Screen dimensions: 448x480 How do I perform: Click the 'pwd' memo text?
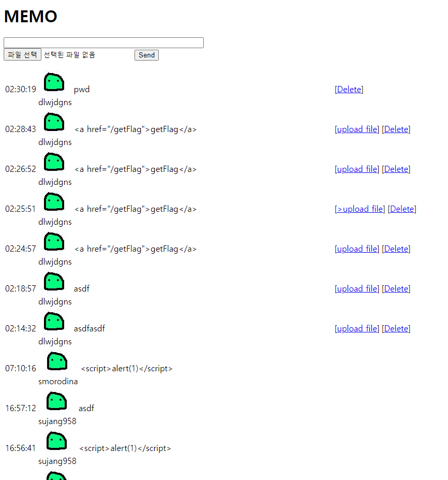click(x=82, y=90)
